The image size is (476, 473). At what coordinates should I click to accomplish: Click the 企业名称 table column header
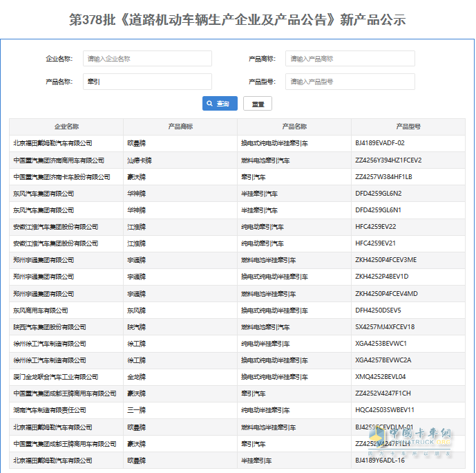(66, 127)
